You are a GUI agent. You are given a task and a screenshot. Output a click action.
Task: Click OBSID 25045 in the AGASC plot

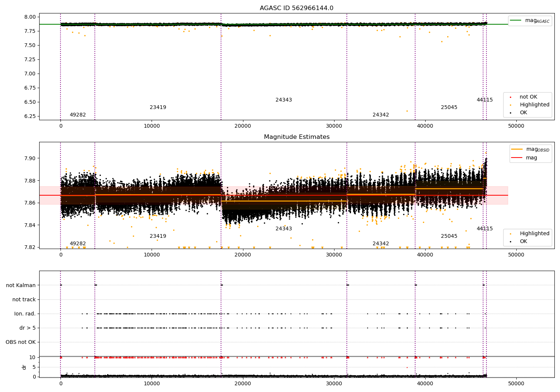click(449, 107)
